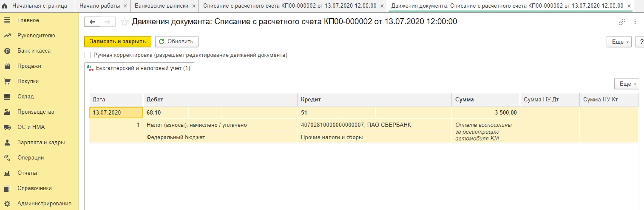Open the vertical three-dot menu
This screenshot has height=210, width=644.
[635, 22]
